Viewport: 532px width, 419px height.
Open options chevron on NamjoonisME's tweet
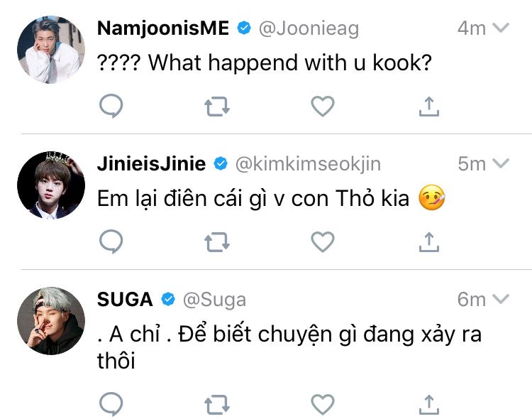(501, 28)
